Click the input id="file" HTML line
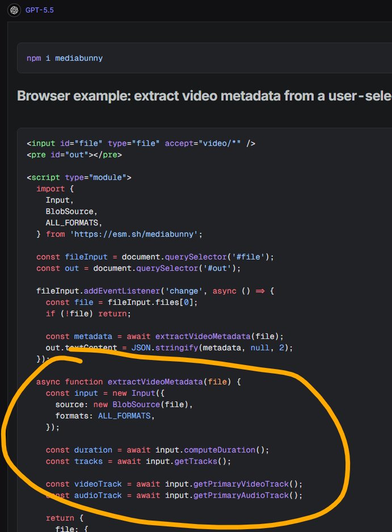Screen dimensions: 392x532 pyautogui.click(x=141, y=143)
